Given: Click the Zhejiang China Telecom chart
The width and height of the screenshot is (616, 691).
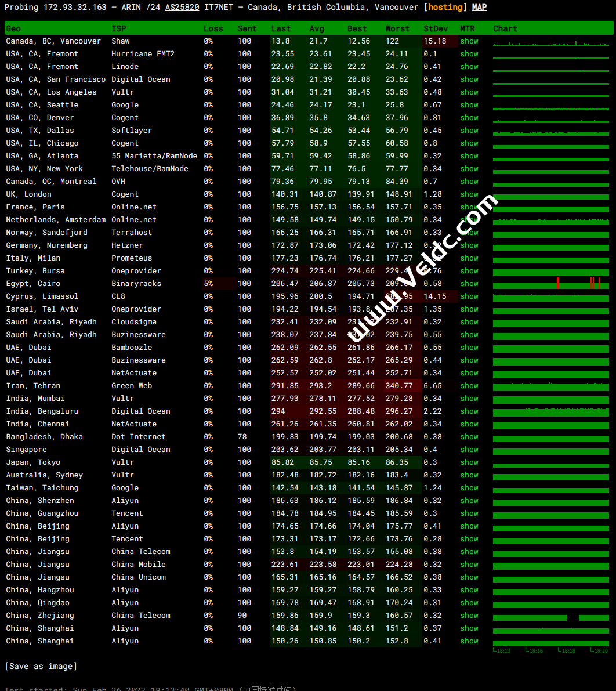Looking at the screenshot, I should (x=551, y=617).
